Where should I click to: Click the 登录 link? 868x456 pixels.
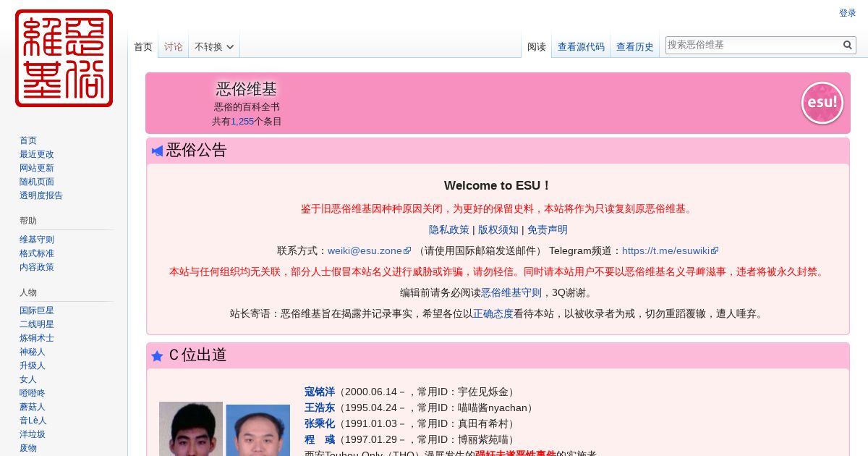(848, 13)
